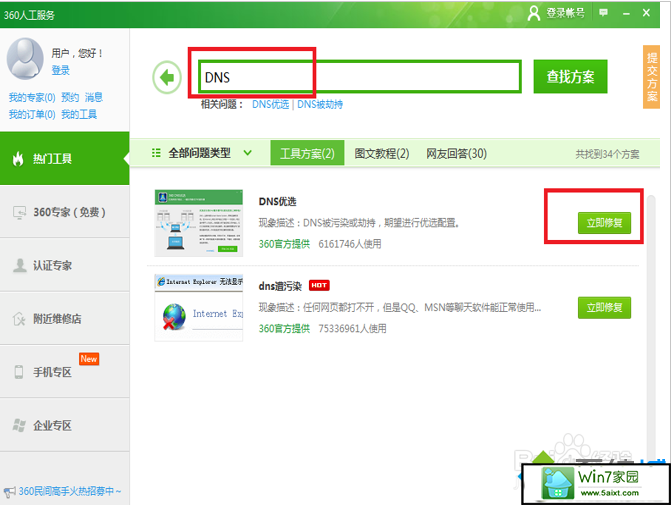Screen dimensions: 671x505
Task: Click the windows icon beside 企业专区
Action: 19,425
